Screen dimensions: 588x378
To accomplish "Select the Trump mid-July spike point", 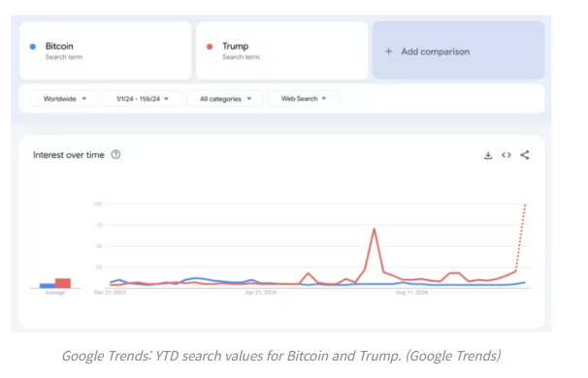I will [375, 229].
